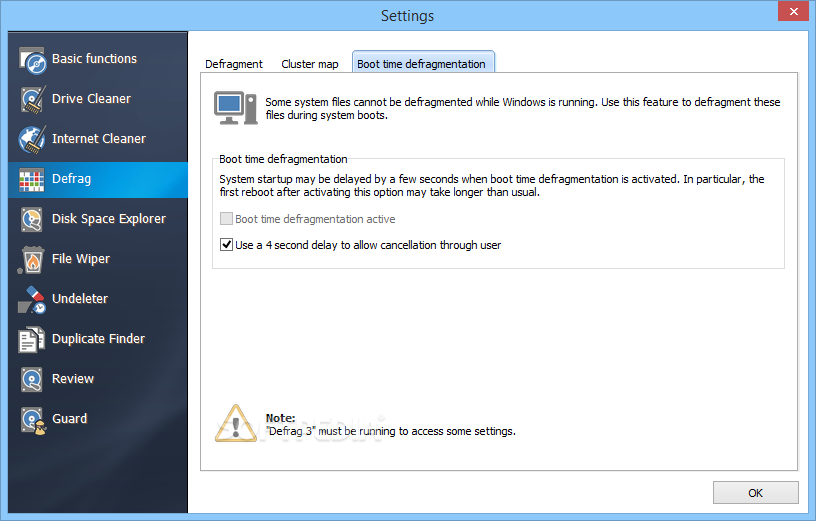816x521 pixels.
Task: Select the Defrag sidebar entry
Action: tap(98, 180)
